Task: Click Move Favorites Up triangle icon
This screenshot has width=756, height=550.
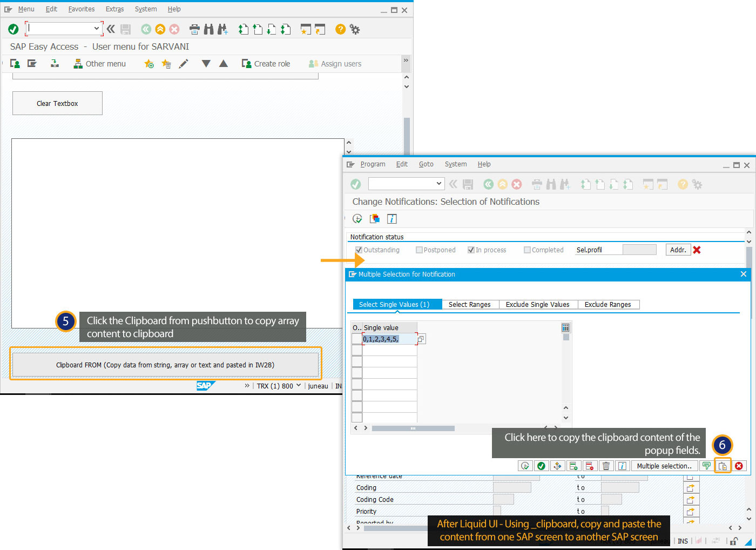Action: pos(224,64)
